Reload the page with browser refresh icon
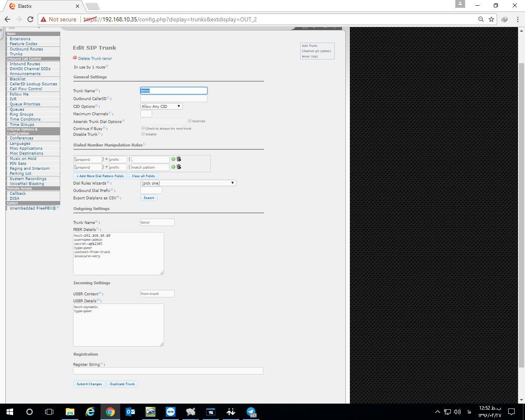The width and height of the screenshot is (525, 420). point(30,19)
